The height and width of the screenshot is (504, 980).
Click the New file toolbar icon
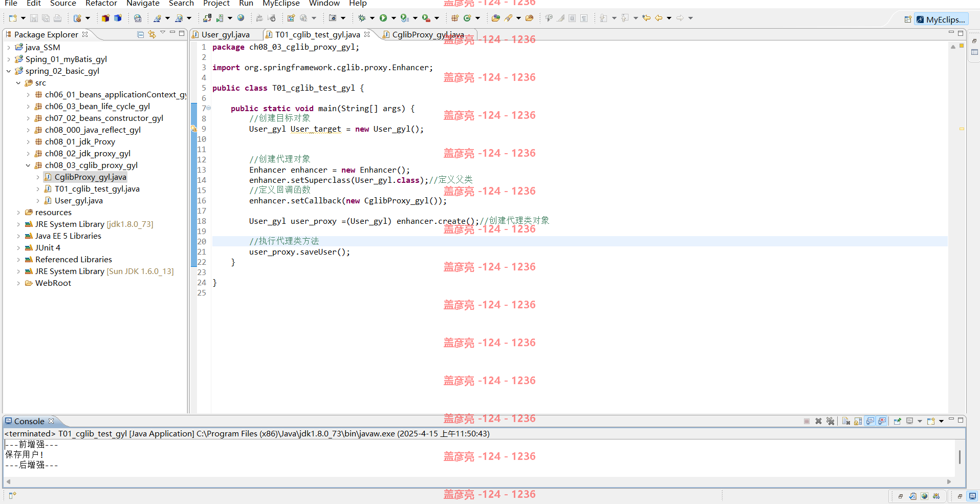coord(13,18)
